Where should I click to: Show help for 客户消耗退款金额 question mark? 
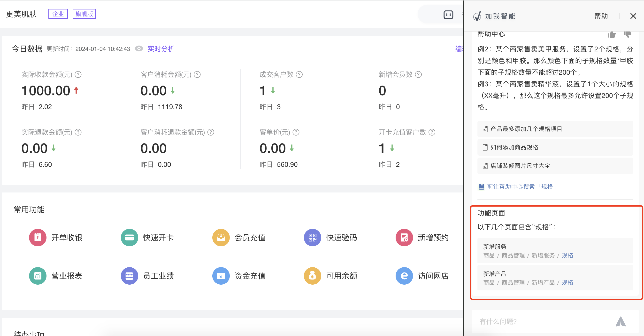211,132
